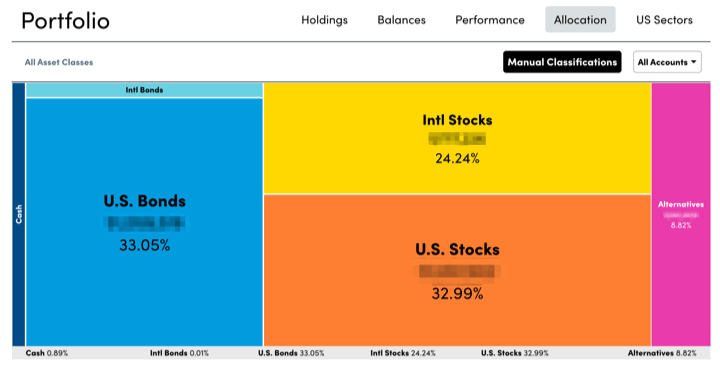The image size is (720, 366).
Task: Click the Alternatives 8.82% legend entry
Action: [x=662, y=353]
